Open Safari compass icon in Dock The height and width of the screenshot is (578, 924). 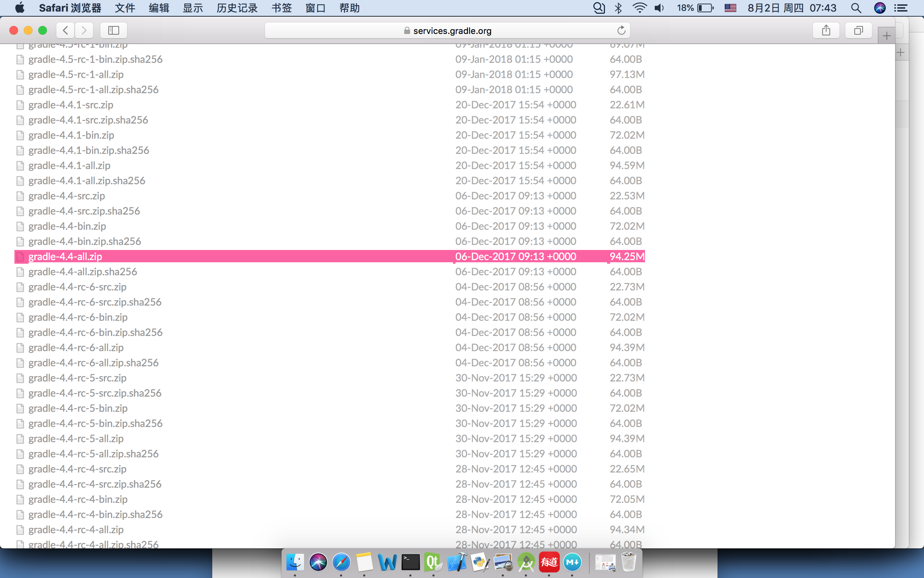click(x=341, y=562)
